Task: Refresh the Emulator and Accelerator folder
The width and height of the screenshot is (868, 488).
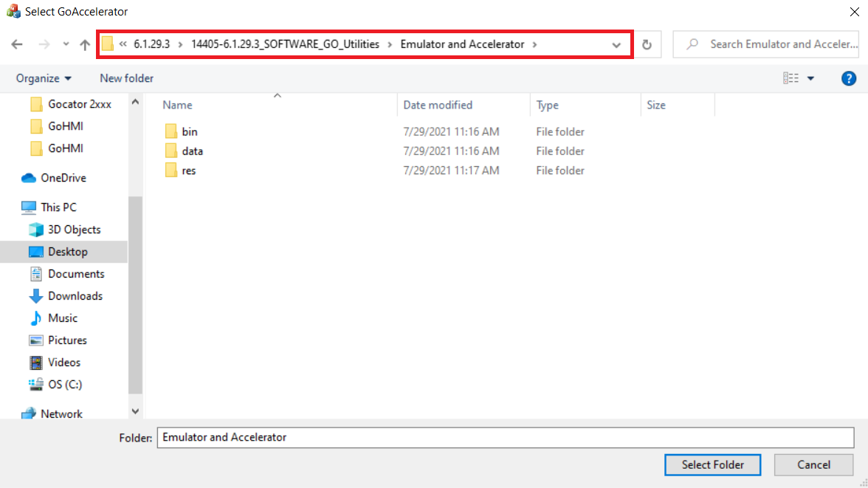Action: point(647,44)
